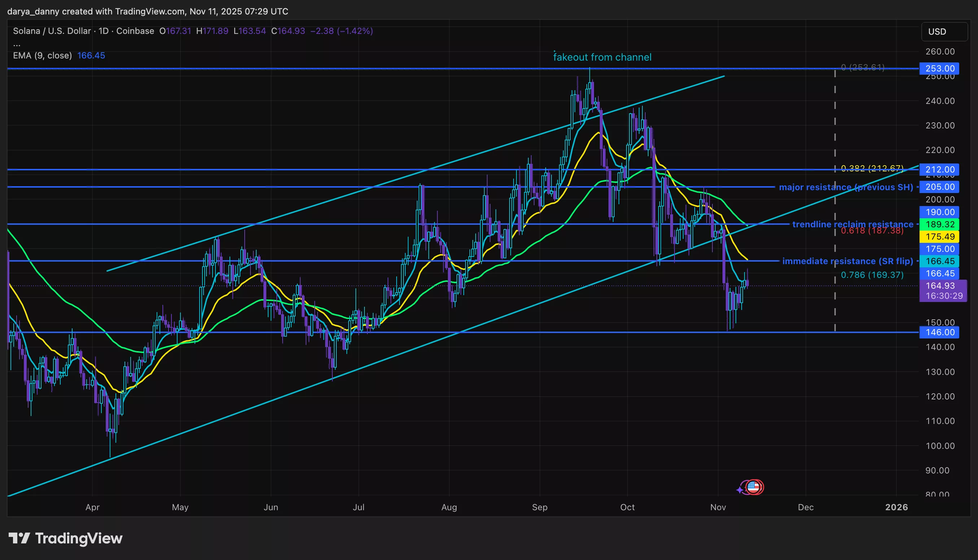This screenshot has height=560, width=978.
Task: Click the 253.00 price level label
Action: click(939, 68)
